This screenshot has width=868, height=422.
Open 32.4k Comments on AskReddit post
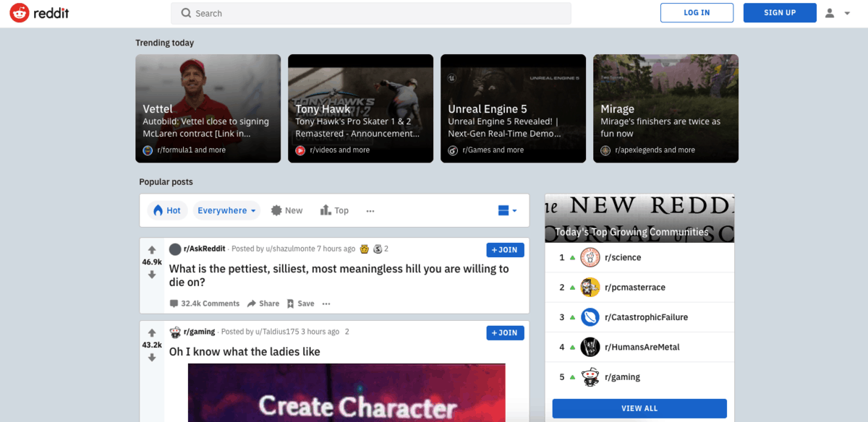click(x=205, y=303)
